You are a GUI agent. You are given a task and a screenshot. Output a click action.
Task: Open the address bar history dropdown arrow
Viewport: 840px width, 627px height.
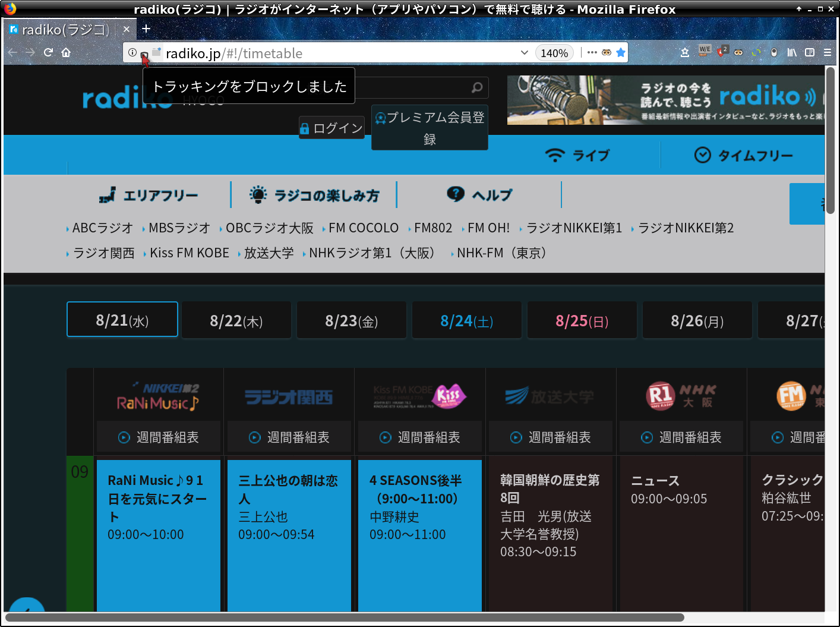(525, 52)
